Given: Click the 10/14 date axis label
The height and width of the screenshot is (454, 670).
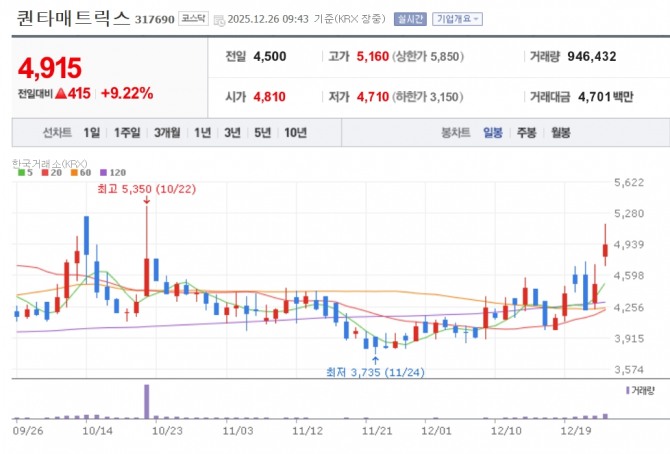Looking at the screenshot, I should [x=97, y=431].
